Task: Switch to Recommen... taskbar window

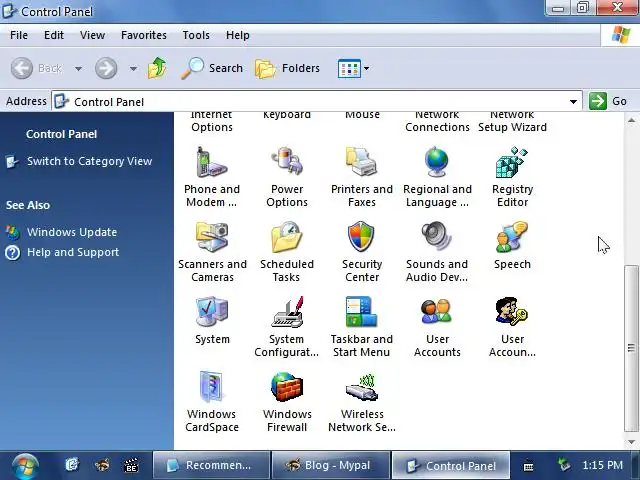Action: click(x=211, y=465)
